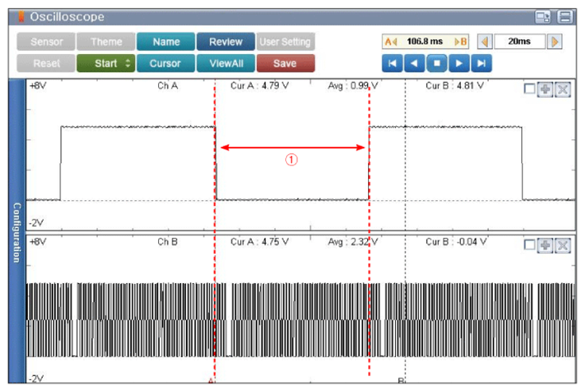
Task: Close the Ch A channel panel
Action: 563,89
